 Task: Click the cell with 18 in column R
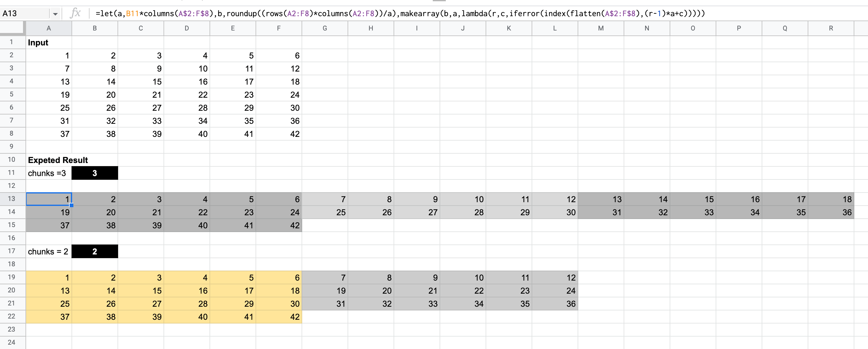(x=831, y=199)
